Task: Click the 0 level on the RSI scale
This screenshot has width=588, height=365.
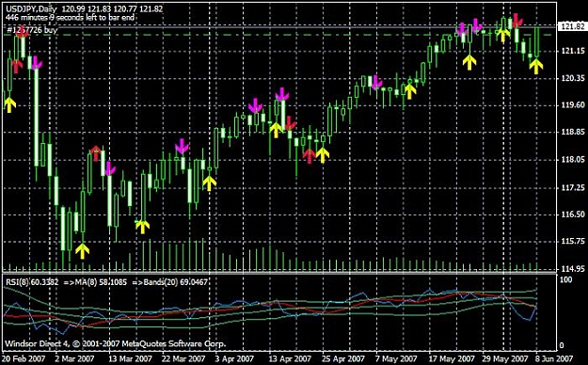Action: click(x=562, y=345)
